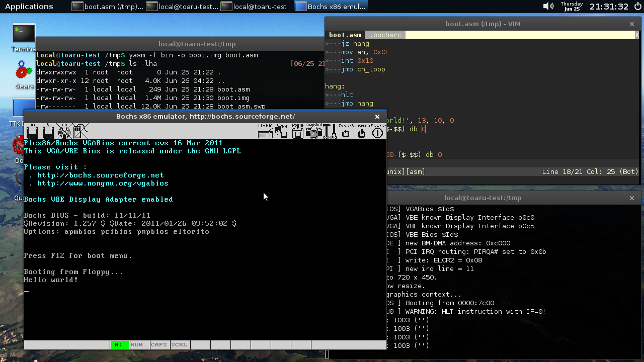Toggle floppy drive A: in Bochs toolbar

[x=32, y=131]
